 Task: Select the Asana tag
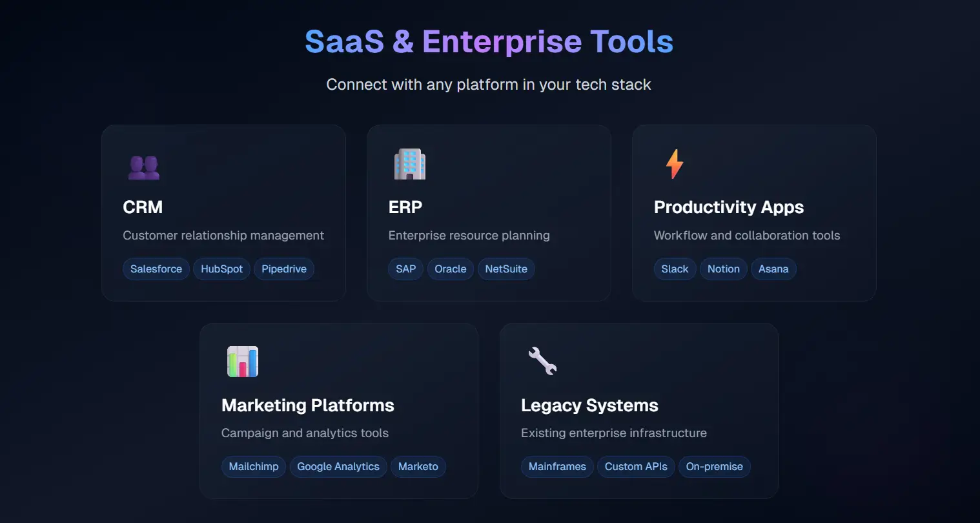773,269
